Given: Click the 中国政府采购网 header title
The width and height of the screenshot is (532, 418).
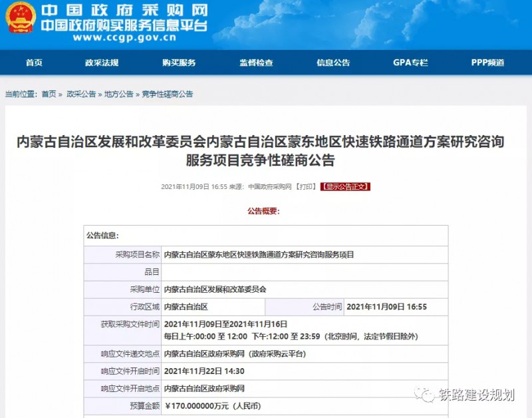Looking at the screenshot, I should click(124, 9).
